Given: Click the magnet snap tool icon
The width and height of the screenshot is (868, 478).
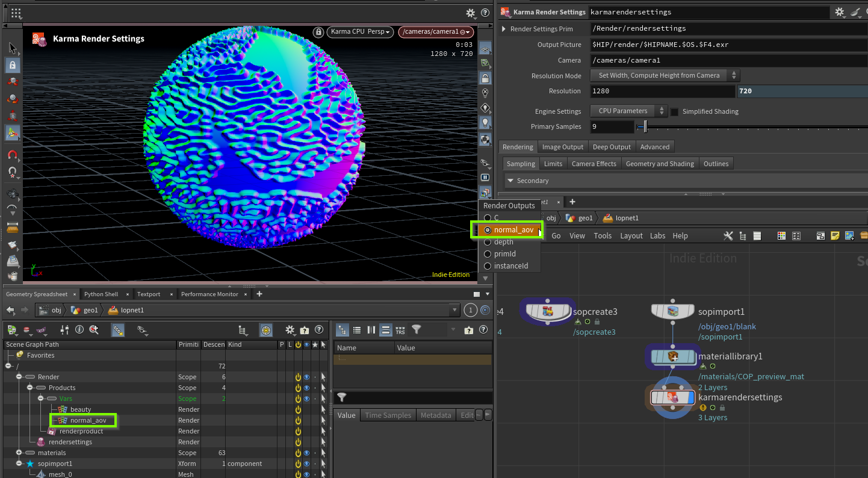Looking at the screenshot, I should tap(13, 155).
